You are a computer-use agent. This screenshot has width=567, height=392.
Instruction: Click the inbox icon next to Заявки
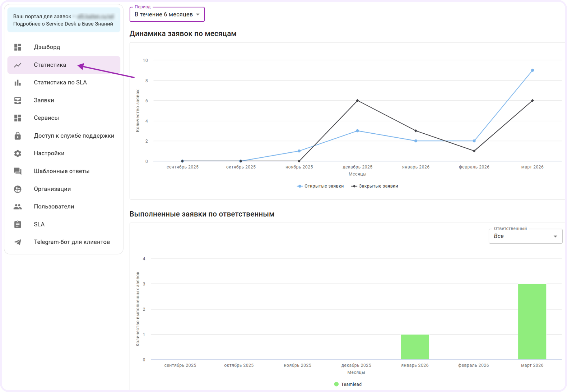(x=18, y=100)
